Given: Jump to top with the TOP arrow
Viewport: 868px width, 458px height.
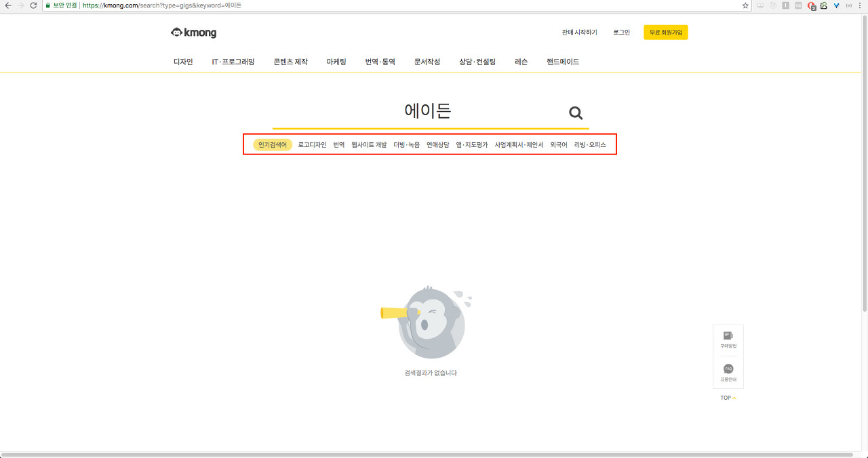Looking at the screenshot, I should click(728, 398).
